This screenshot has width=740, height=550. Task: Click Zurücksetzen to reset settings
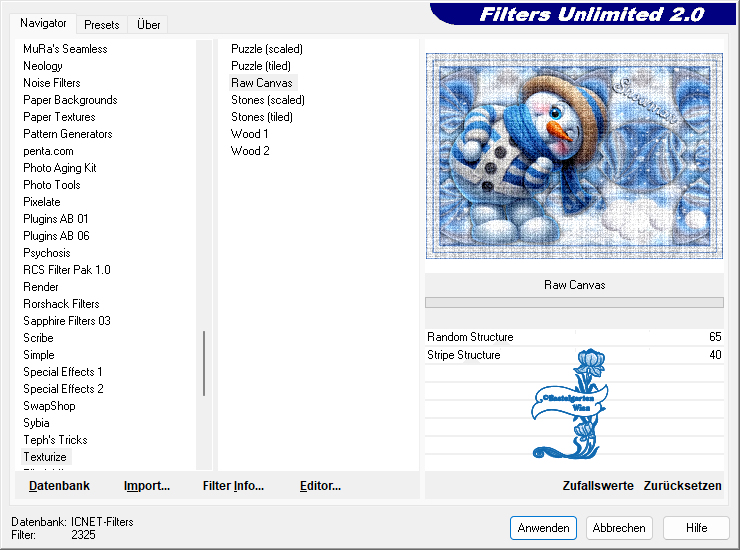[x=682, y=485]
